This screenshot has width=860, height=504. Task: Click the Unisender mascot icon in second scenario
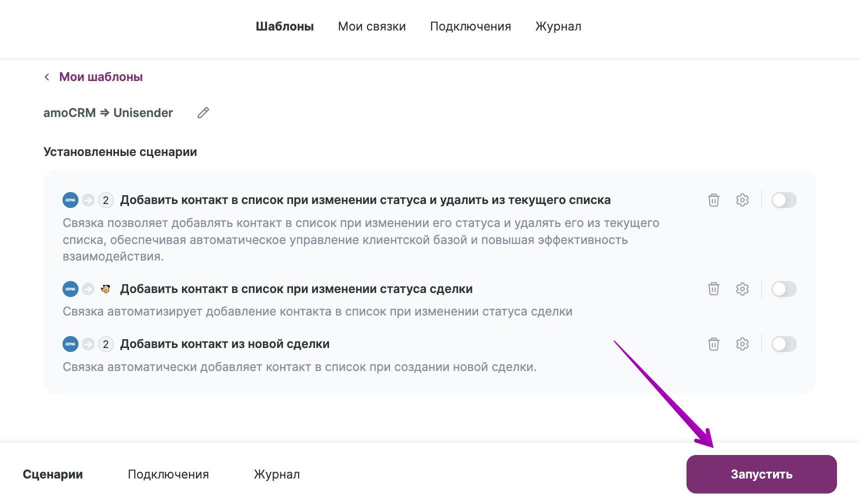click(105, 289)
